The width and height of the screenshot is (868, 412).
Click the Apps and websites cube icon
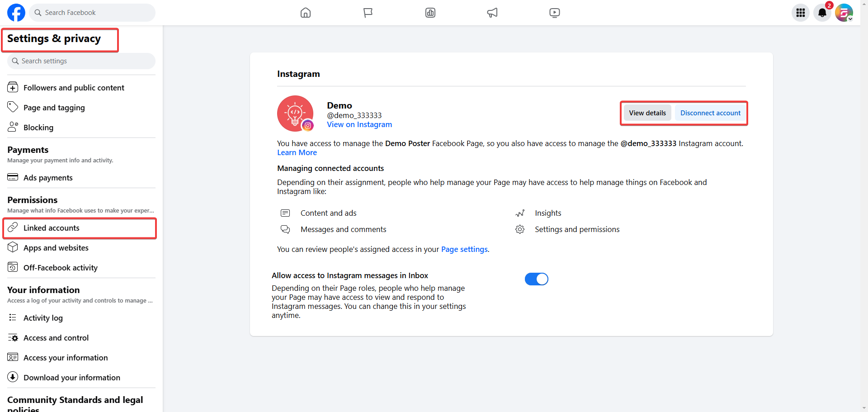pyautogui.click(x=13, y=247)
